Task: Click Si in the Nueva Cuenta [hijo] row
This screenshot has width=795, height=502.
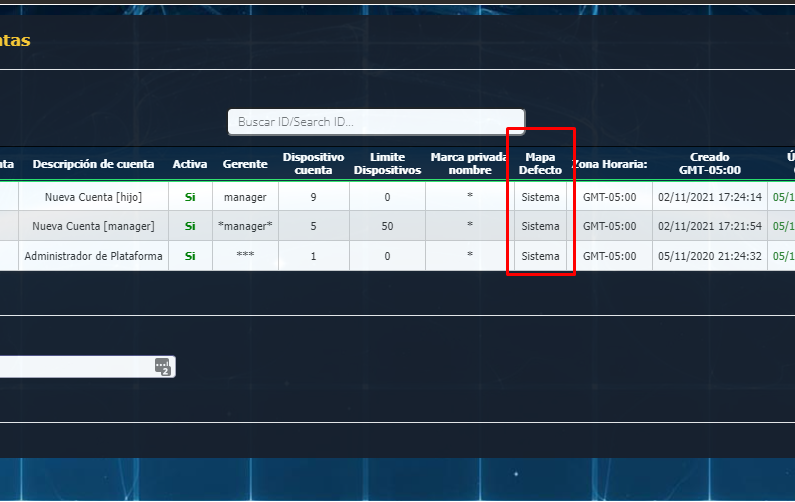Action: pos(190,197)
